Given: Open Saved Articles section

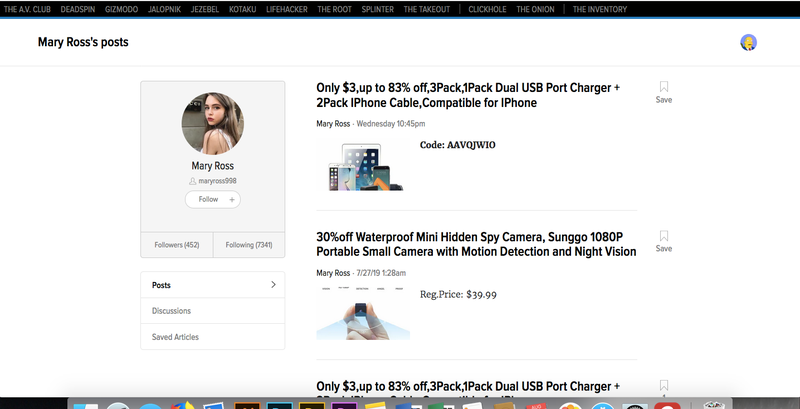Looking at the screenshot, I should [x=213, y=337].
